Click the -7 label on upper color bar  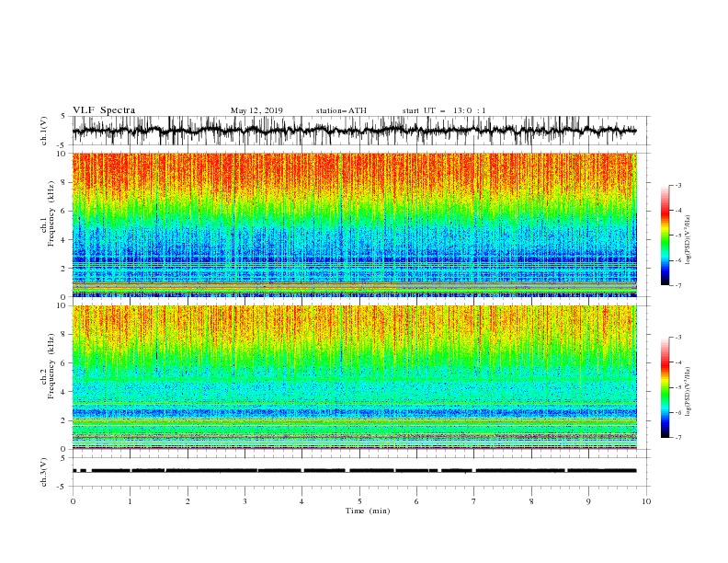[677, 285]
